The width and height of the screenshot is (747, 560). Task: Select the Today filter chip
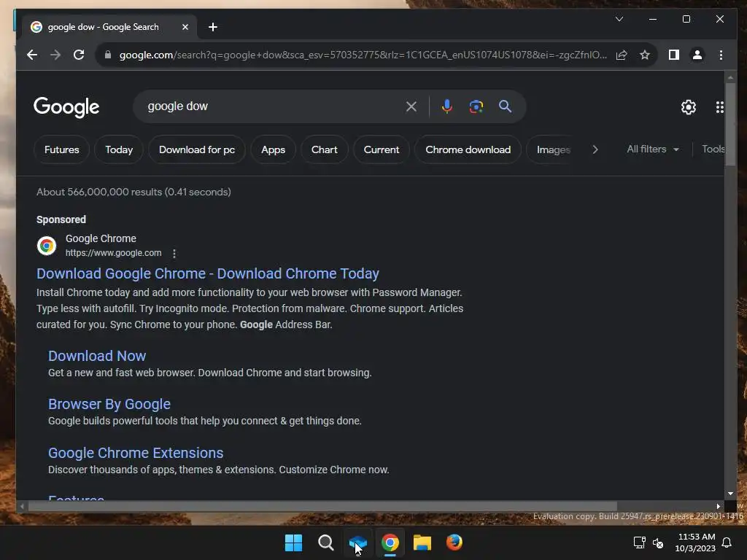(x=119, y=149)
